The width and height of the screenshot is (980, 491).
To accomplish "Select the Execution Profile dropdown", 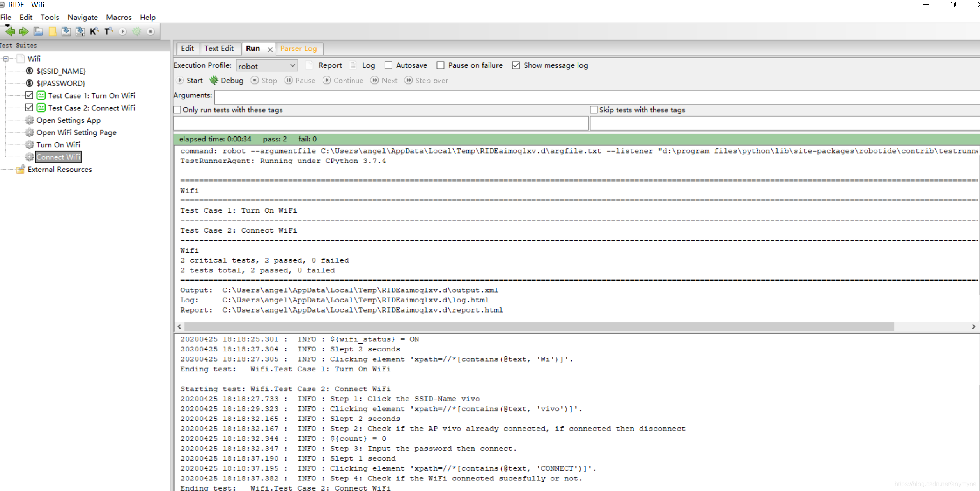I will pyautogui.click(x=267, y=65).
